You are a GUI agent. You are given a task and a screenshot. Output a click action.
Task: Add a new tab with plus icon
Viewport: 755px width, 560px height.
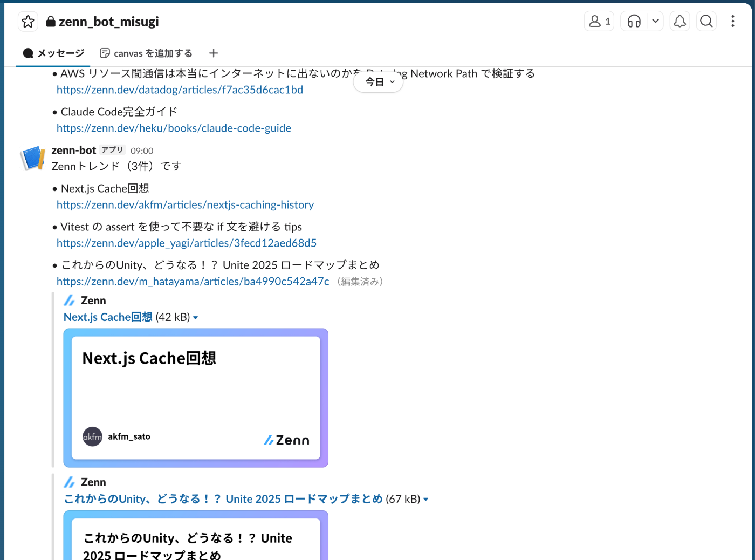[214, 53]
